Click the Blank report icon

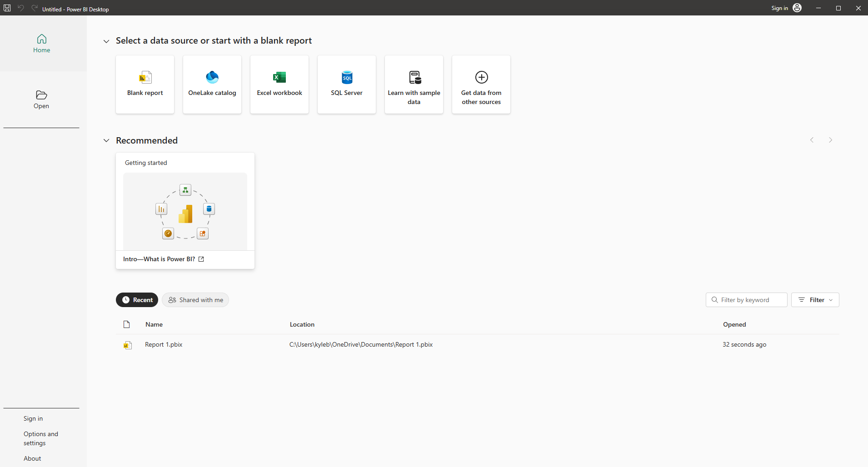145,78
